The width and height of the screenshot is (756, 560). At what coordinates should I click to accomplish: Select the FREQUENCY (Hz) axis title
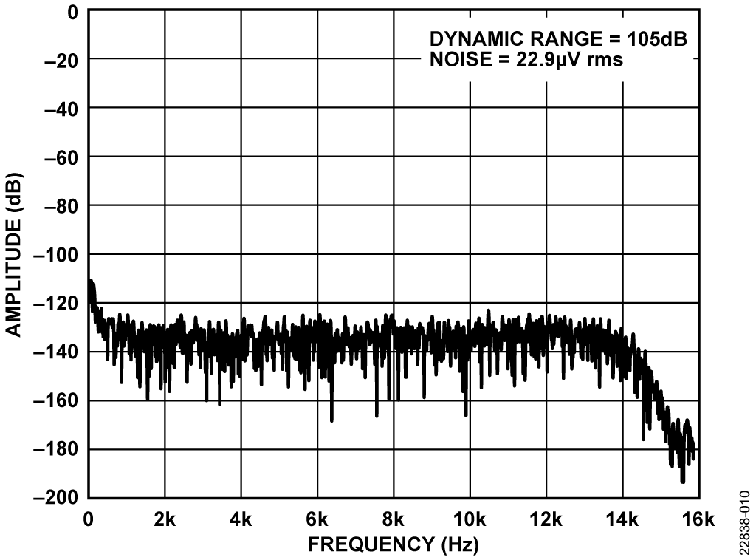pyautogui.click(x=392, y=545)
